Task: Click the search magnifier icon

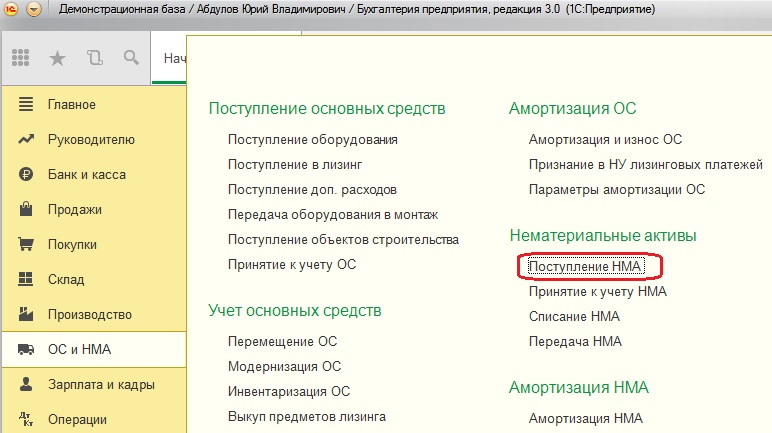Action: 131,58
